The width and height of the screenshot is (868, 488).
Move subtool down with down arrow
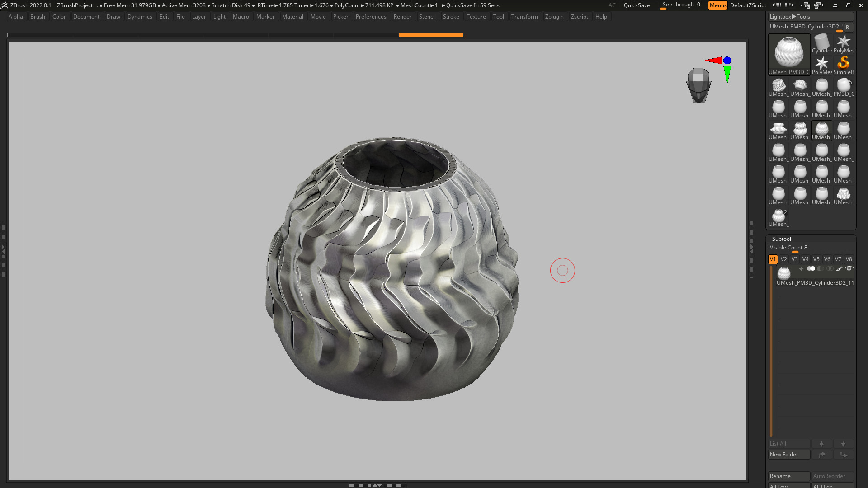[x=843, y=444]
